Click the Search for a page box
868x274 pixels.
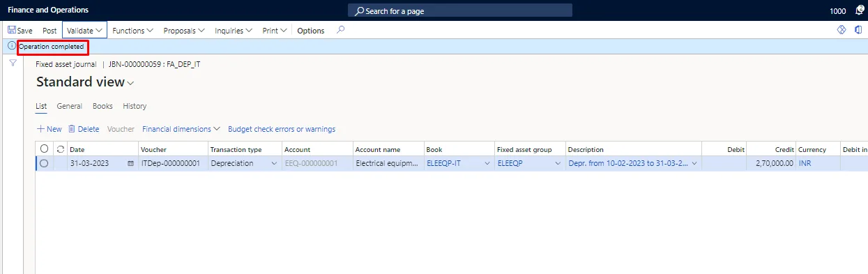coord(460,10)
